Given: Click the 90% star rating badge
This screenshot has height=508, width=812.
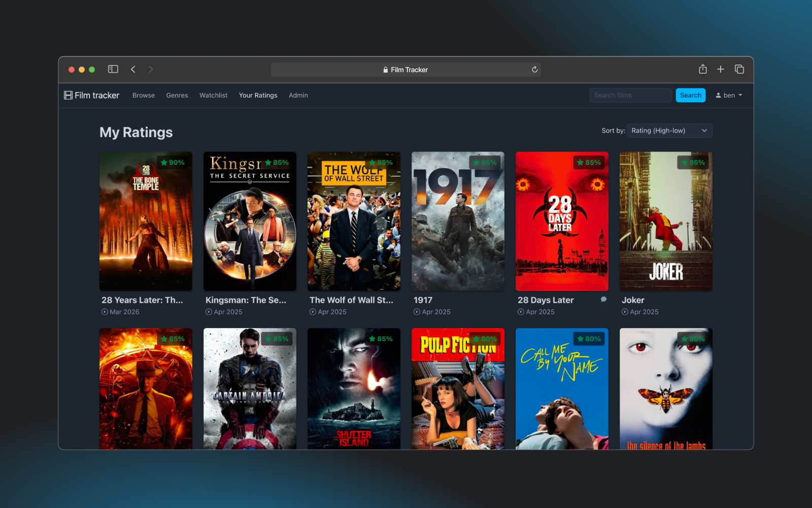Looking at the screenshot, I should point(173,163).
